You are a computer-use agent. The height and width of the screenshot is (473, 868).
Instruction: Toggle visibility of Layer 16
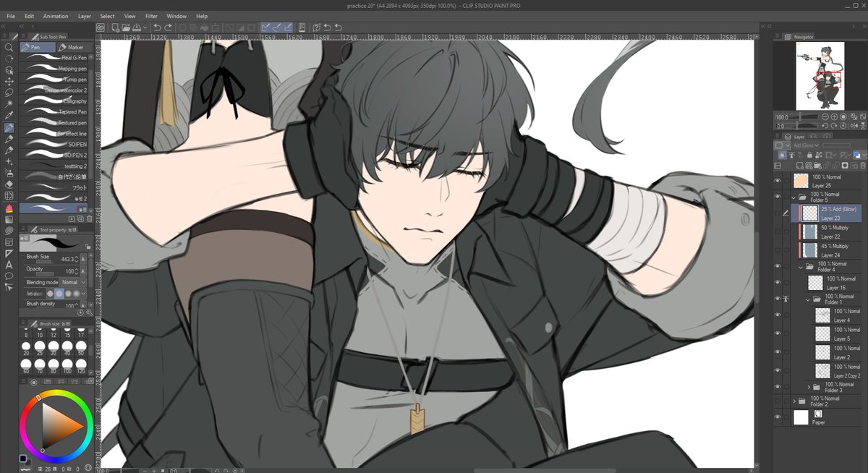(778, 283)
